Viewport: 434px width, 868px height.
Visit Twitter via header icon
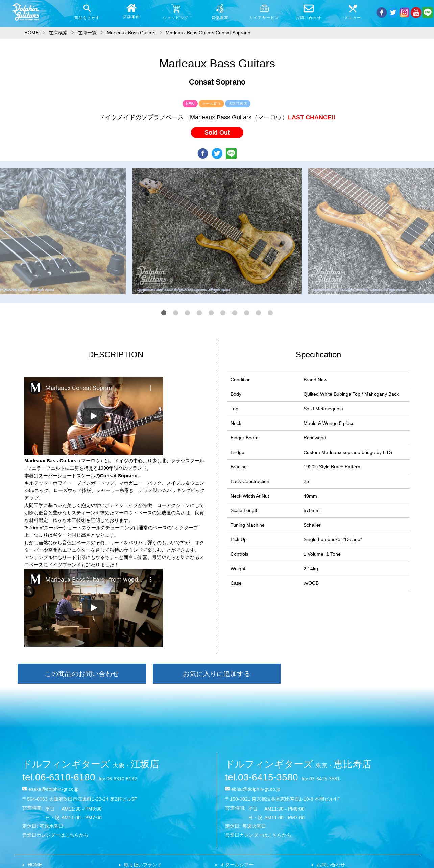click(393, 13)
